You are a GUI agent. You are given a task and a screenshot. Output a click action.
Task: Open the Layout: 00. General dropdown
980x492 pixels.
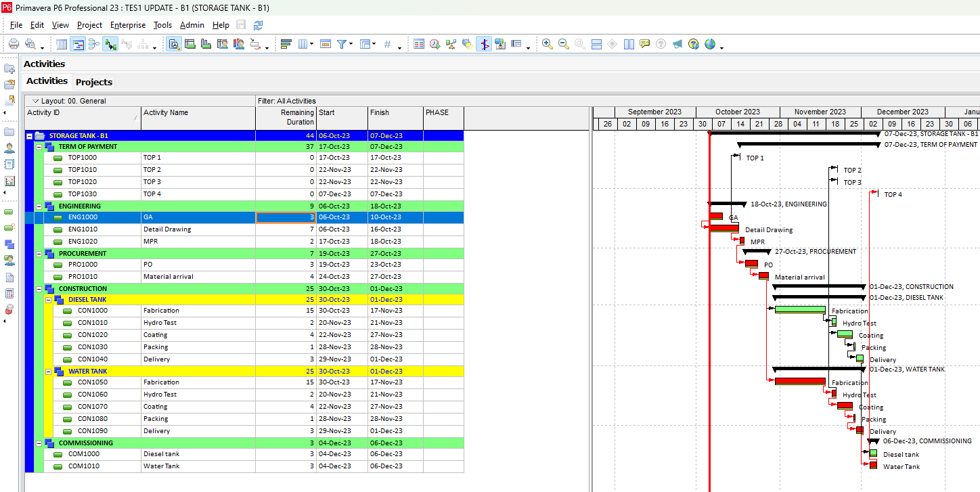35,101
